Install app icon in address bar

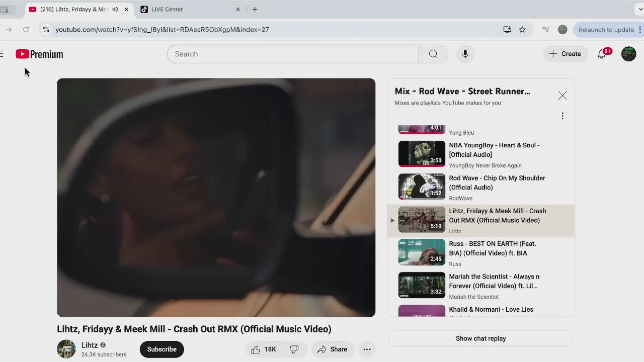pyautogui.click(x=507, y=30)
